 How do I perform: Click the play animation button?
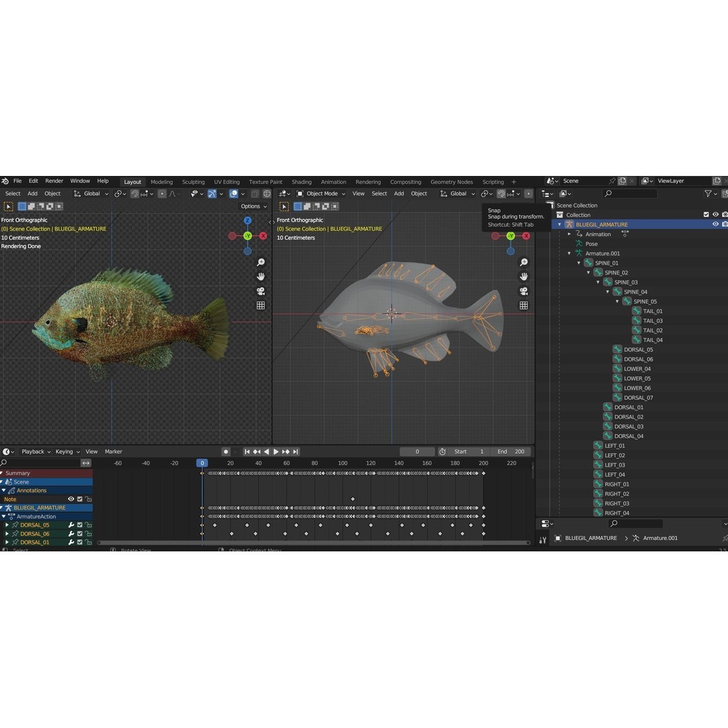point(276,452)
